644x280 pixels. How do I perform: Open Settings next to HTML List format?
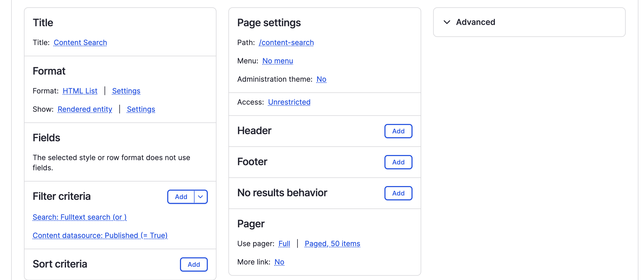pos(126,91)
